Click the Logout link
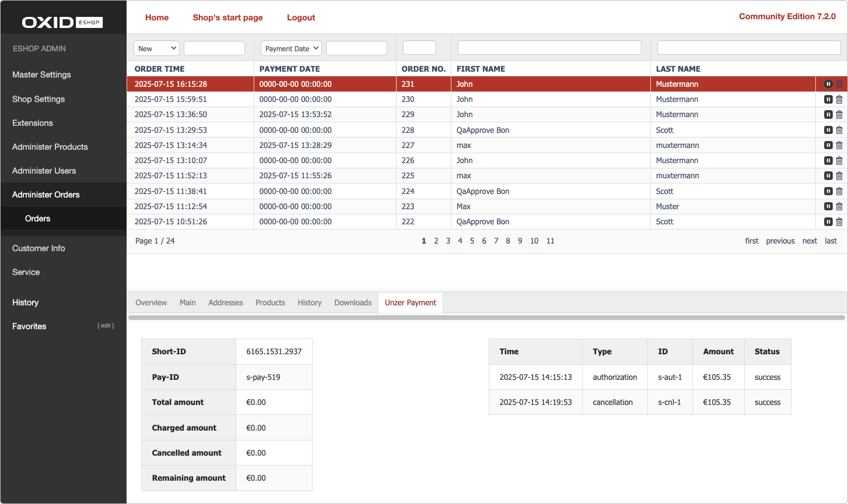This screenshot has width=848, height=504. coord(301,17)
